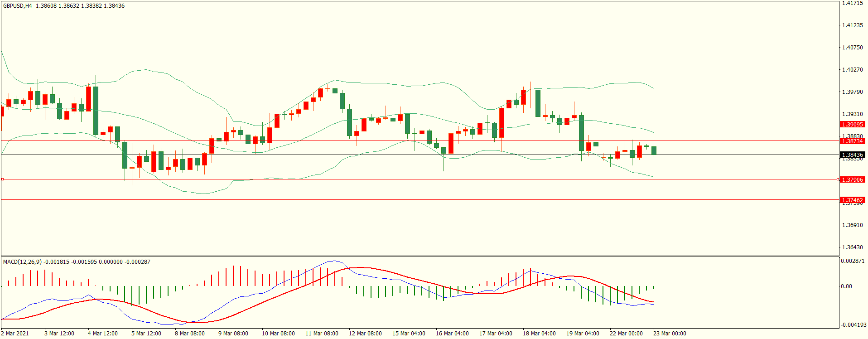Screen dimensions: 868x339
Task: Click the 17 Mar 04:00 time axis label
Action: pyautogui.click(x=496, y=334)
